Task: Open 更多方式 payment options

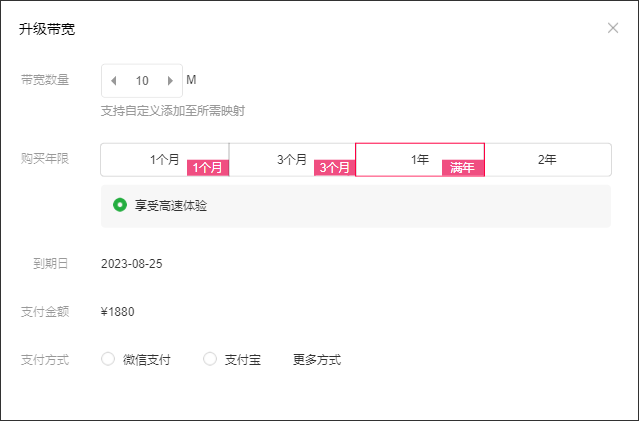Action: [x=317, y=359]
